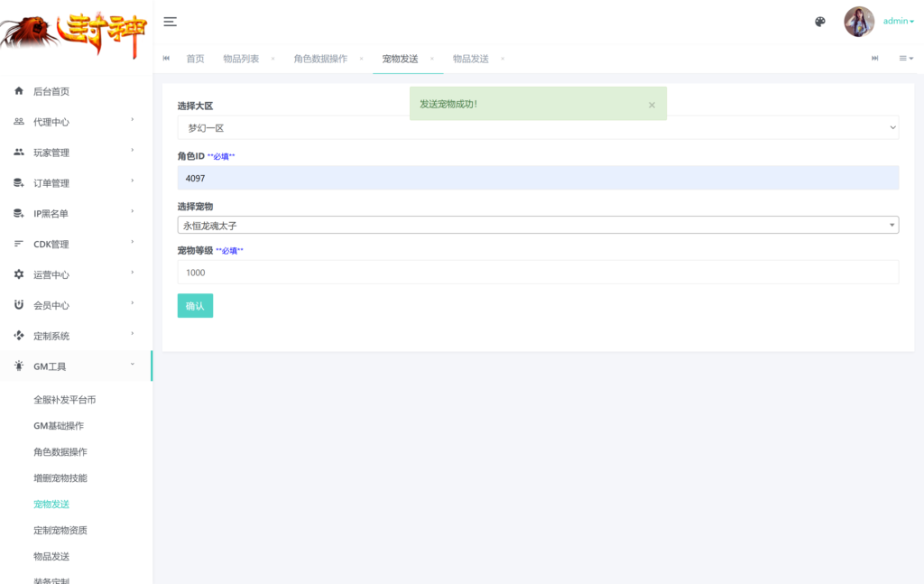Screen dimensions: 924x584
Task: Expand the 会员中心 menu arrow
Action: coord(132,303)
